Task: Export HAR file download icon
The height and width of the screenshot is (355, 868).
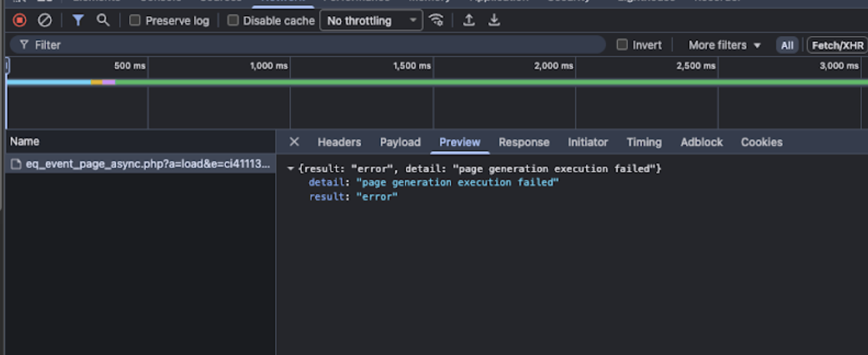Action: [x=494, y=20]
